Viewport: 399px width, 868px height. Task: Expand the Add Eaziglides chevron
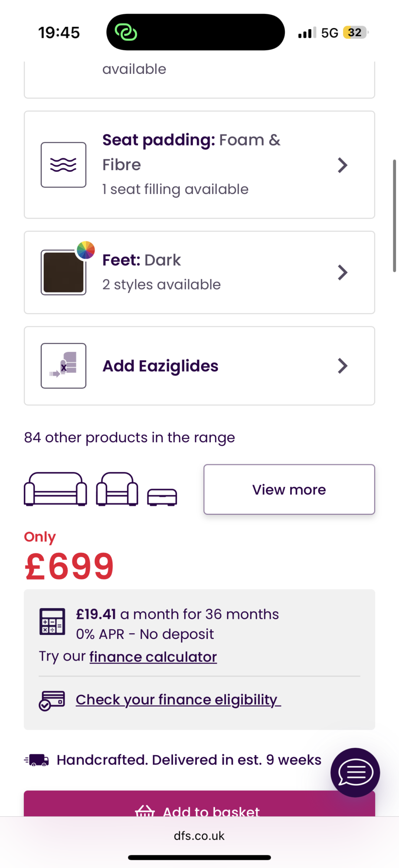click(343, 366)
